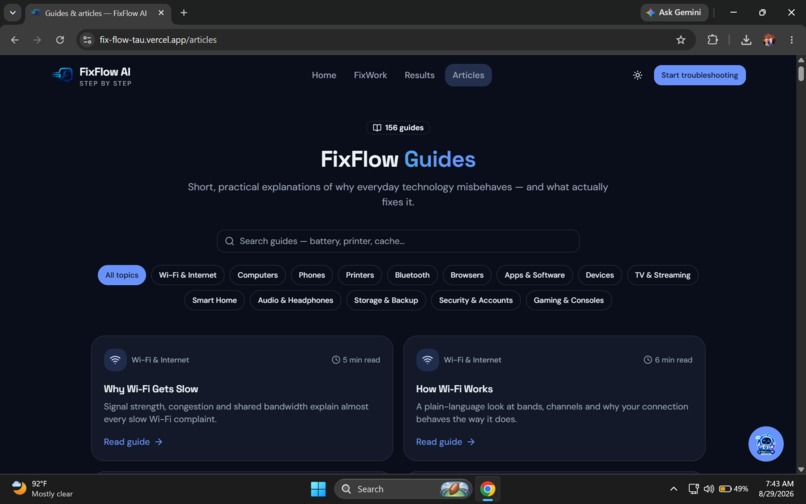The height and width of the screenshot is (504, 806).
Task: Open the chatbot robot assistant icon
Action: tap(765, 444)
